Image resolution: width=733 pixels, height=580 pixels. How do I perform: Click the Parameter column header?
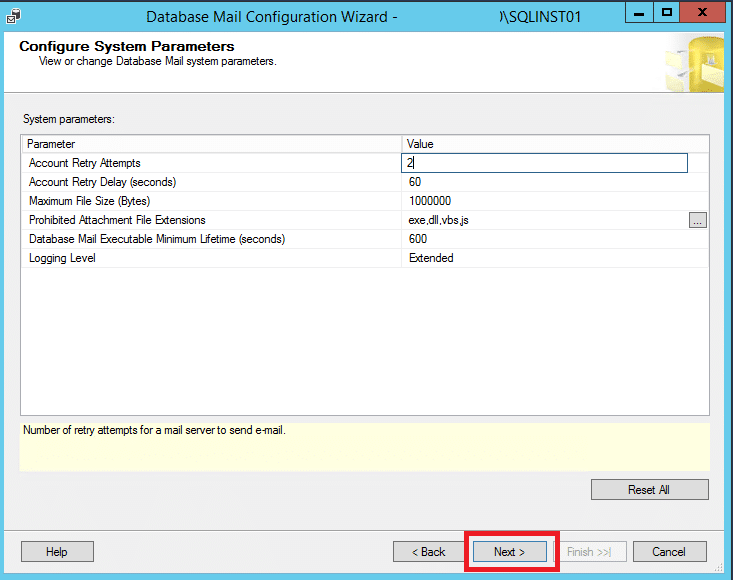click(211, 144)
